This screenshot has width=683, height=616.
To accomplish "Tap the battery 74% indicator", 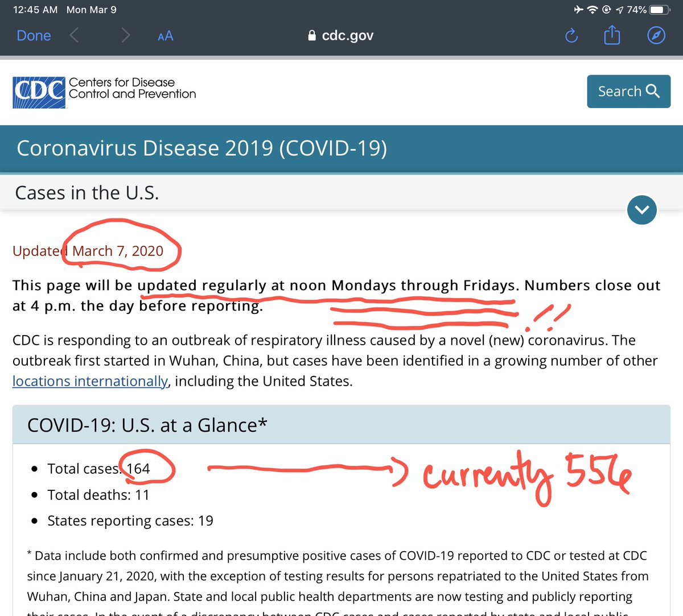I will 648,10.
